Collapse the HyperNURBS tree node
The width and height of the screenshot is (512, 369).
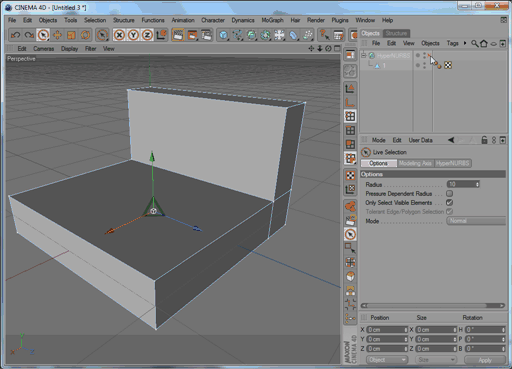tap(364, 55)
